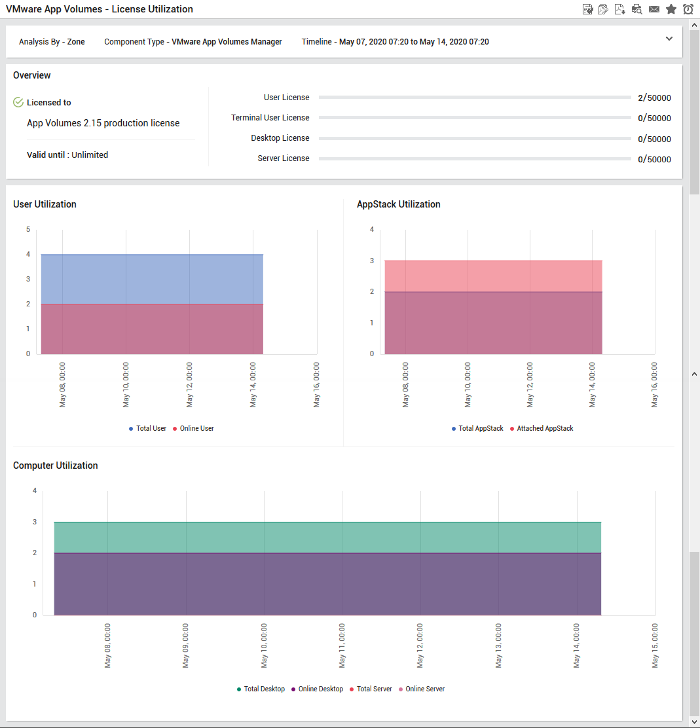Click '0/50000' beside Server License
This screenshot has height=728, width=700.
tap(654, 159)
